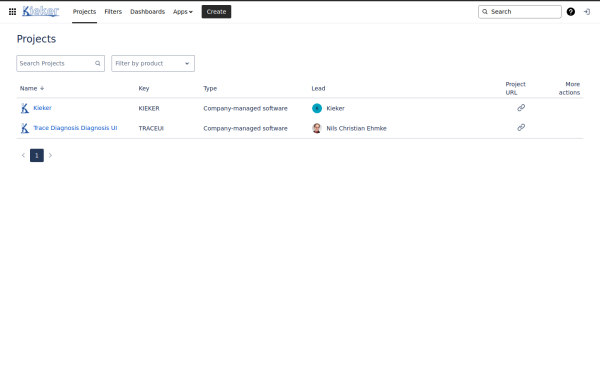
Task: Open project URL link icon for Kieker
Action: click(x=521, y=108)
